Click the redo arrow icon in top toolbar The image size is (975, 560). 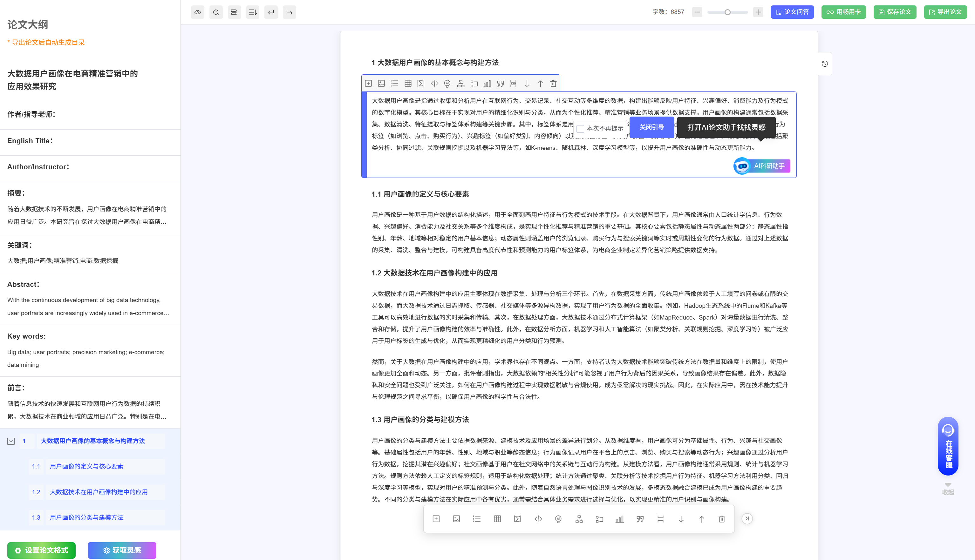[289, 12]
